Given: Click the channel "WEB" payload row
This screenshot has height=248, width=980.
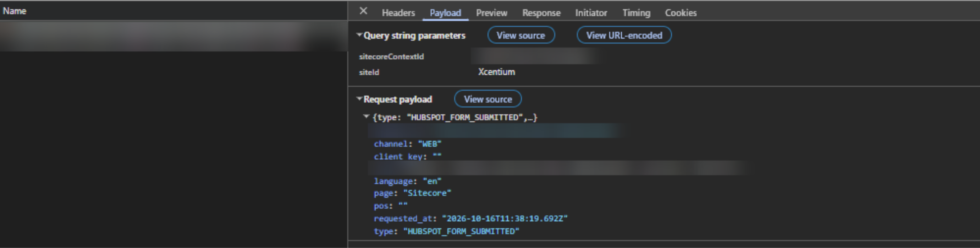Looking at the screenshot, I should click(407, 144).
